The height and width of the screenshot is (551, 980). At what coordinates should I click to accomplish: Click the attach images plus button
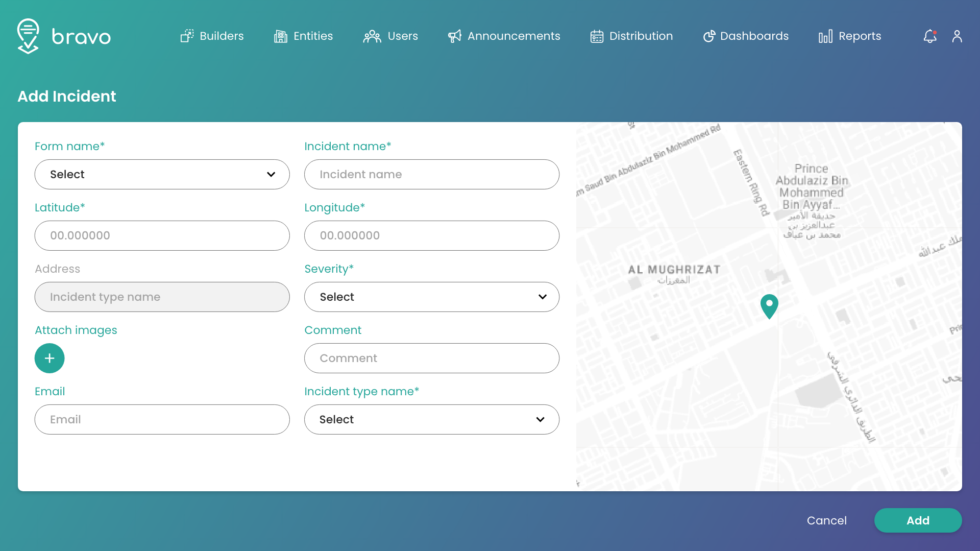coord(49,358)
